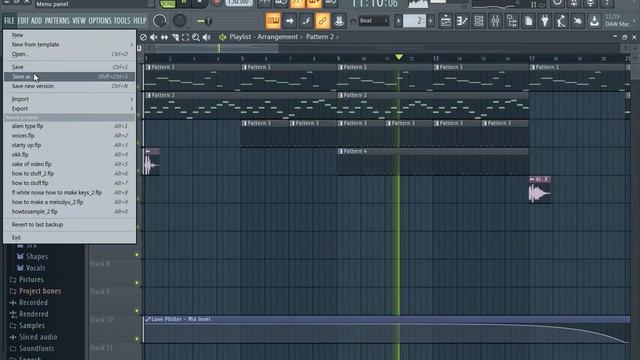The image size is (640, 360).
Task: Click the project pages icon next to browser
Action: (x=528, y=21)
